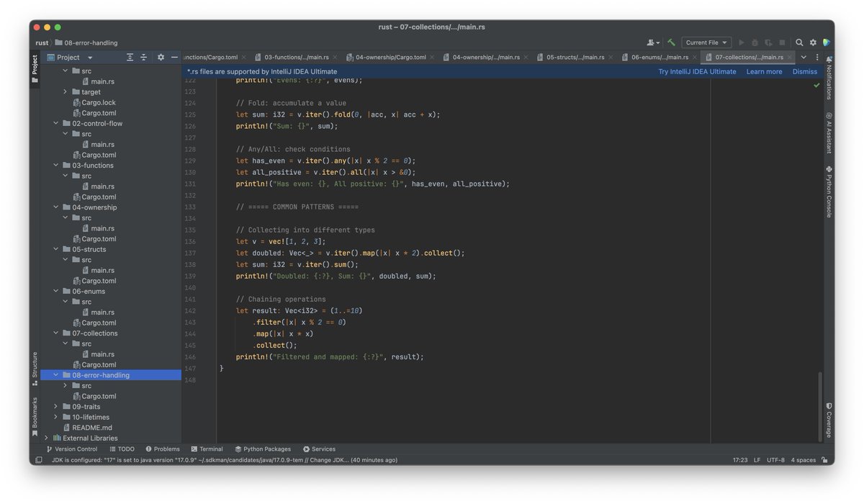Expand the target folder

click(66, 92)
